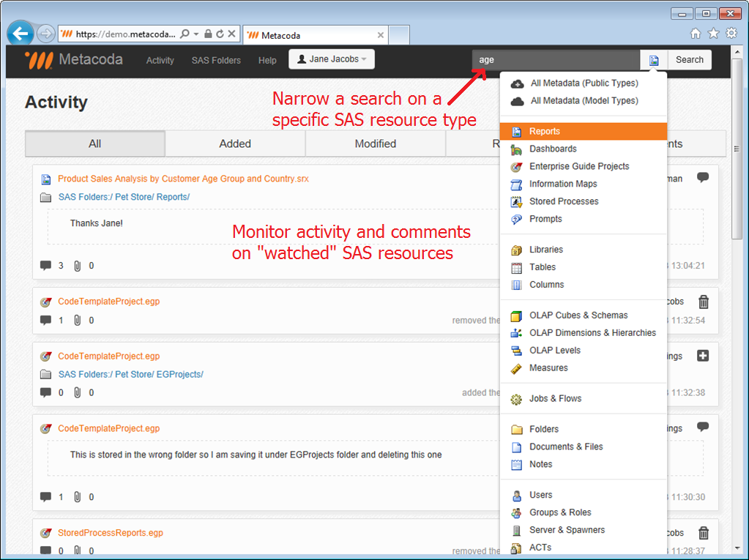Pick Measures from the type menu
Viewport: 749px width, 560px height.
tap(584, 368)
